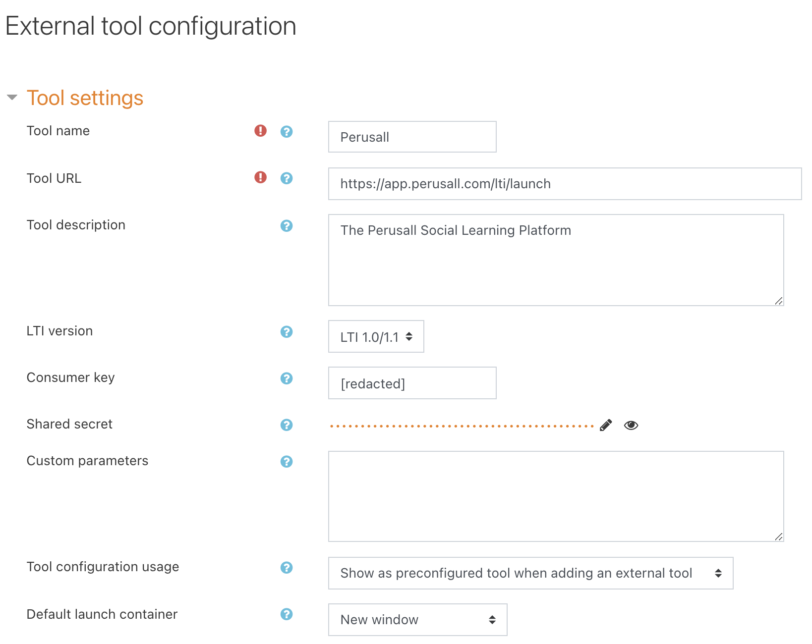The image size is (812, 644).
Task: Click the masked Shared secret dots
Action: (x=462, y=426)
